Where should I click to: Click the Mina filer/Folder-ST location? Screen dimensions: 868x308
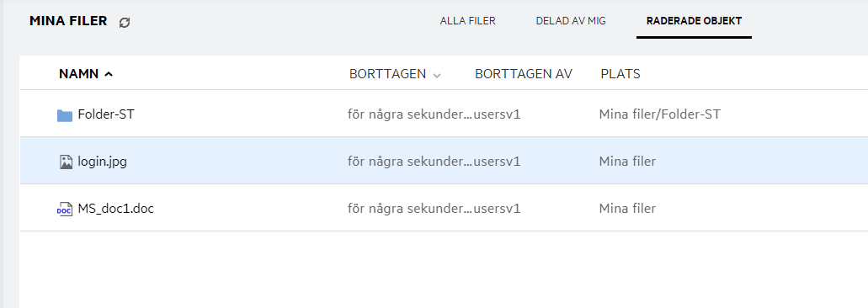[660, 114]
